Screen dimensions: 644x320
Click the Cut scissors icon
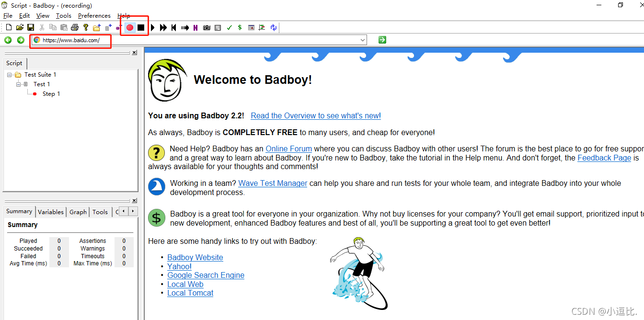point(42,28)
